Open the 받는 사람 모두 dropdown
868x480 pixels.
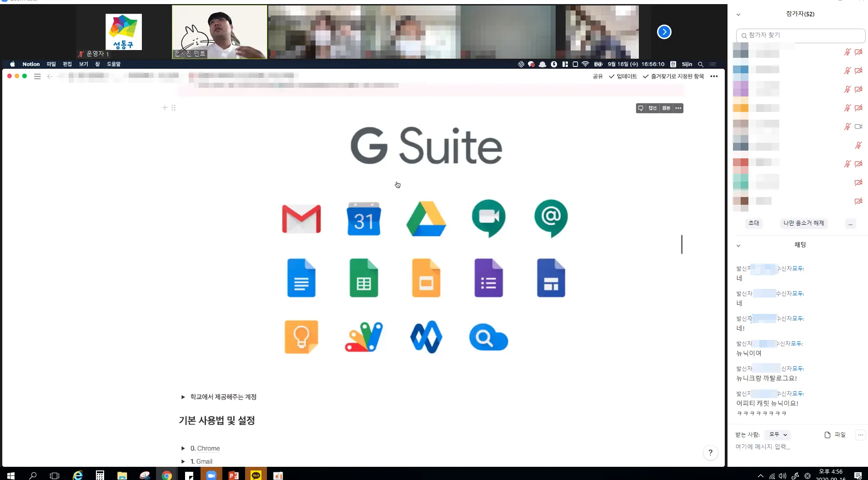(778, 435)
